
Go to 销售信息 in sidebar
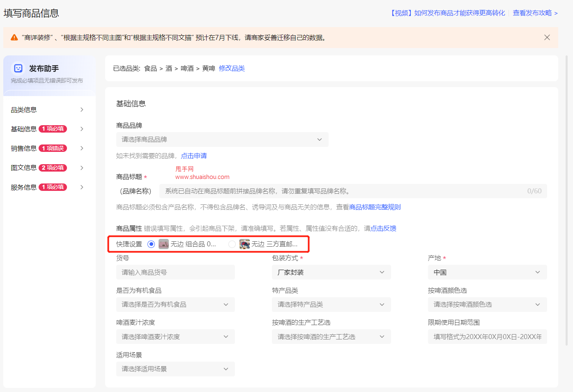pos(24,148)
